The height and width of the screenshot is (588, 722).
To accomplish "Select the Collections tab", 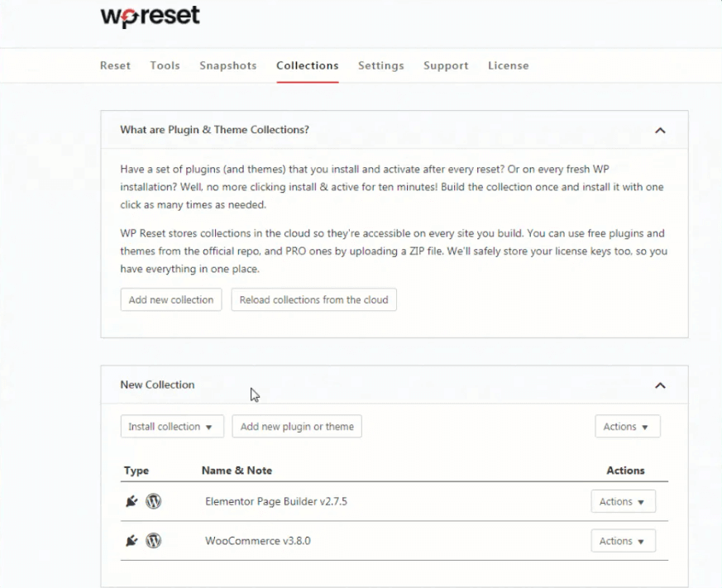I will point(308,65).
